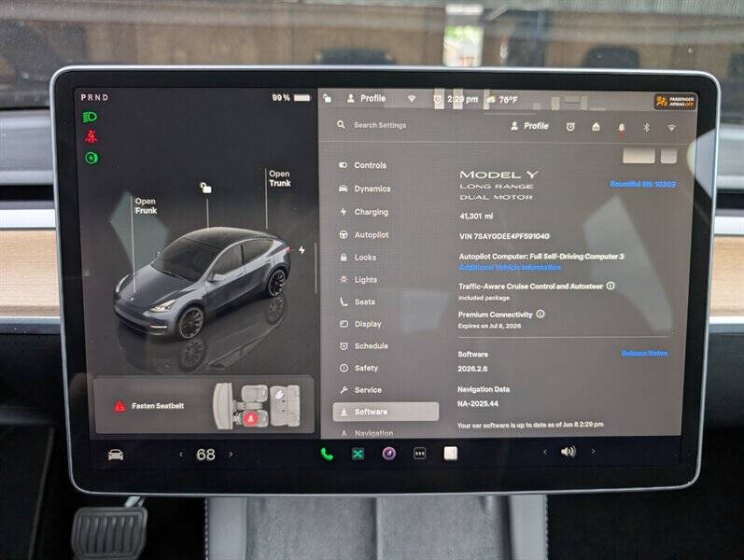This screenshot has width=744, height=560.
Task: Open Charging settings menu
Action: click(364, 212)
